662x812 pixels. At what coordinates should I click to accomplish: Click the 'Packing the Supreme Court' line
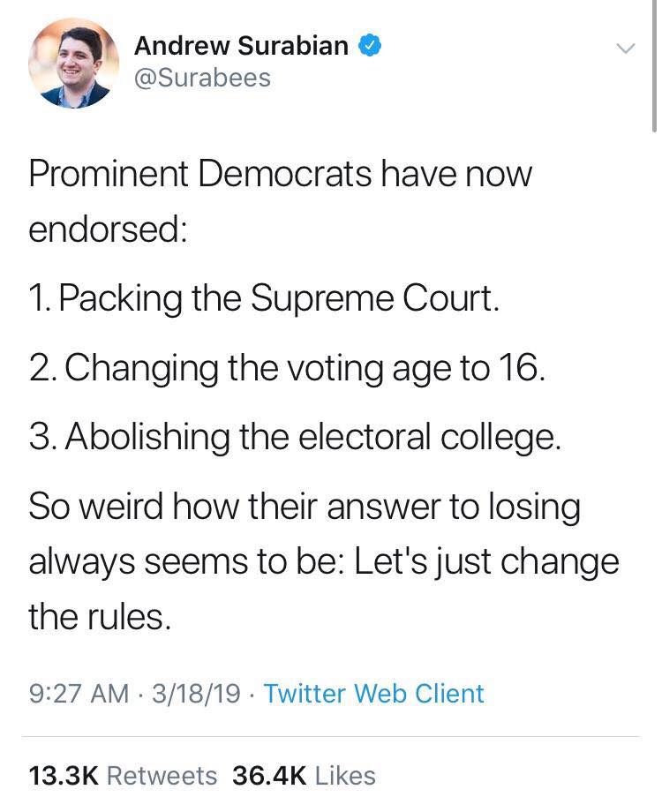pos(265,298)
